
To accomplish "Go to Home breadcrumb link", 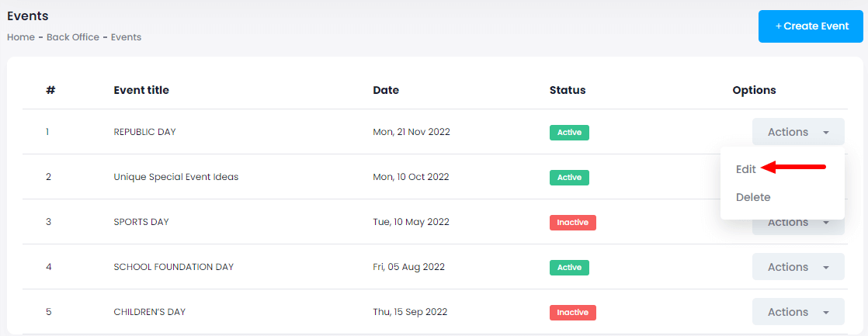I will tap(20, 37).
